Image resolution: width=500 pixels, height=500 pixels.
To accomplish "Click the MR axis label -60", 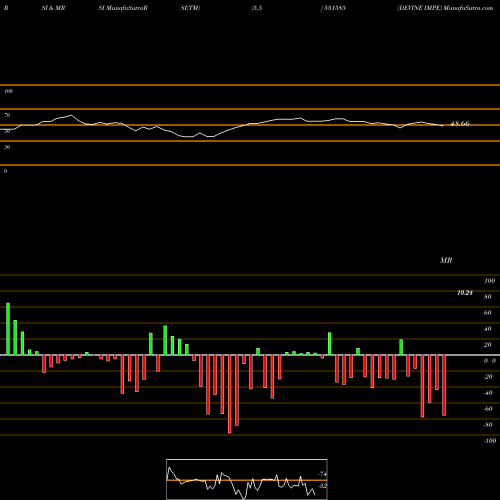I will coord(488,409).
